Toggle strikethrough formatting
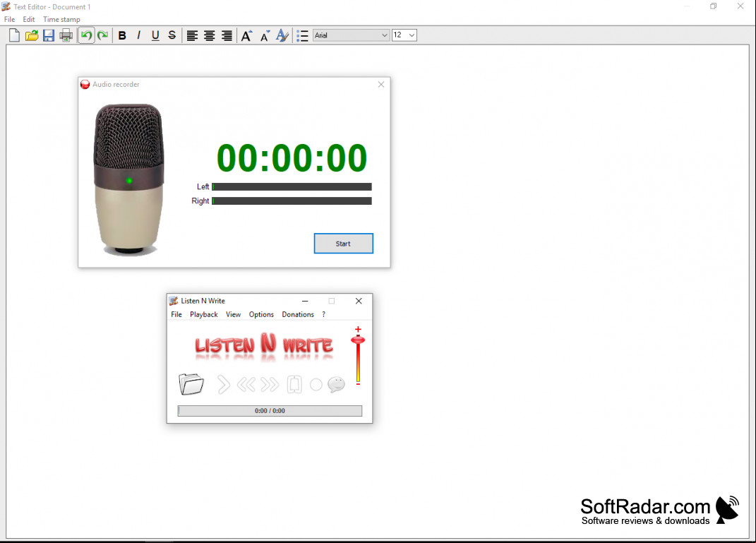 coord(172,35)
